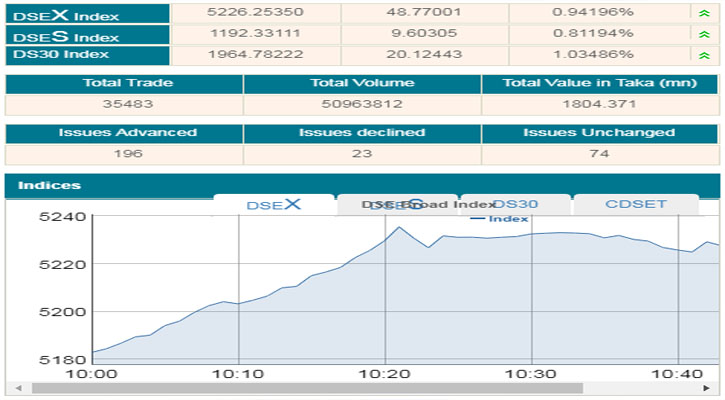The height and width of the screenshot is (400, 725).
Task: Click the green up-arrow icon in DS30 row
Action: [x=705, y=55]
